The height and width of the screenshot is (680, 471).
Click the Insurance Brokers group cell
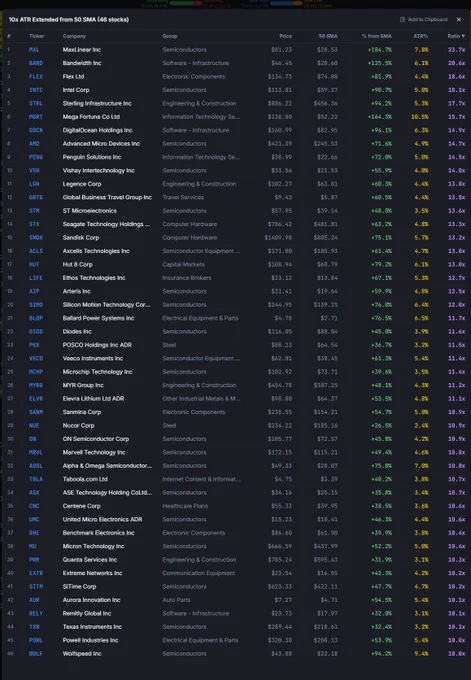tap(186, 278)
